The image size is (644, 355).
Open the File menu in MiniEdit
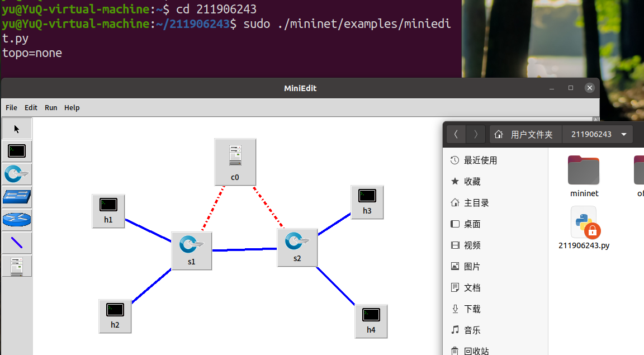coord(12,108)
